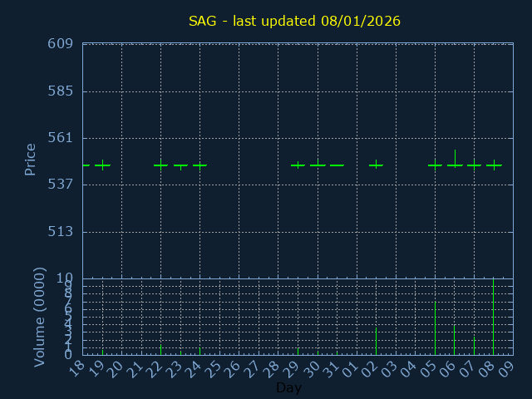Select the 561 price tick label
This screenshot has height=399, width=532.
61,137
